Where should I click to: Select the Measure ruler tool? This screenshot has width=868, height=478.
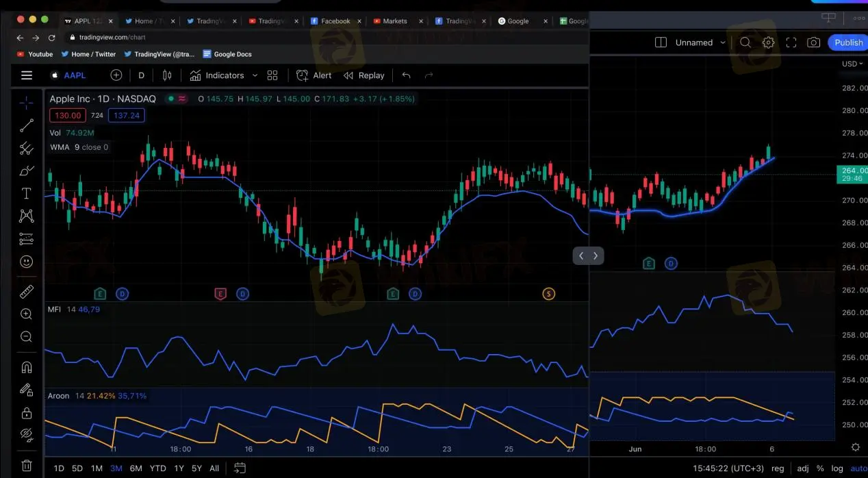[x=26, y=291]
